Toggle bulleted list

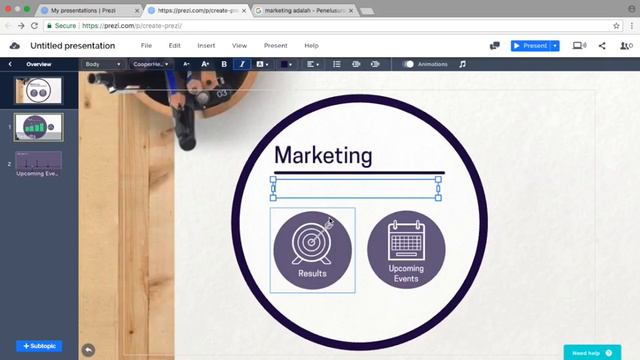click(x=337, y=64)
